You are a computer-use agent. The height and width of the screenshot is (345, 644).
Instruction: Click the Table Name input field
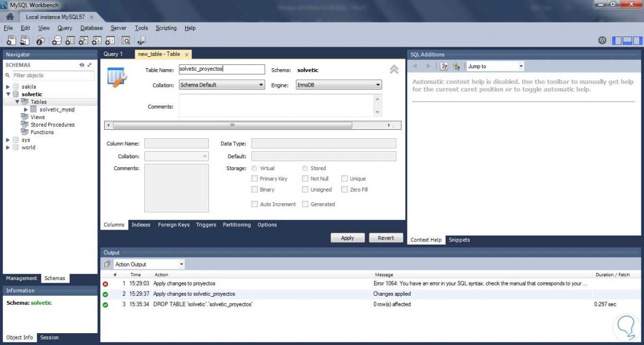(x=222, y=69)
